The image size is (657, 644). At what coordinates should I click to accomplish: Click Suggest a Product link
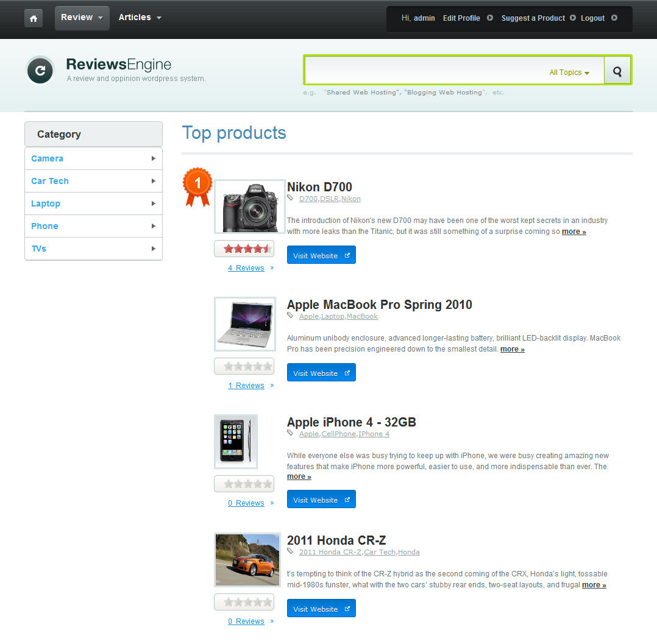(x=533, y=18)
